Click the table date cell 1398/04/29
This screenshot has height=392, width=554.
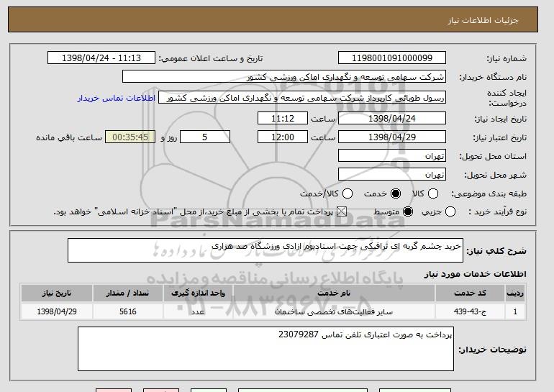point(57,311)
